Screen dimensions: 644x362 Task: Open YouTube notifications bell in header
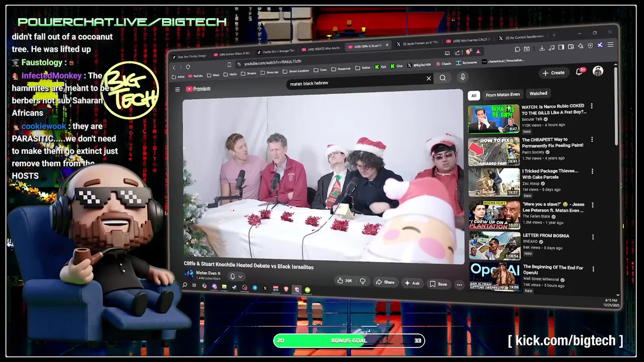point(579,72)
